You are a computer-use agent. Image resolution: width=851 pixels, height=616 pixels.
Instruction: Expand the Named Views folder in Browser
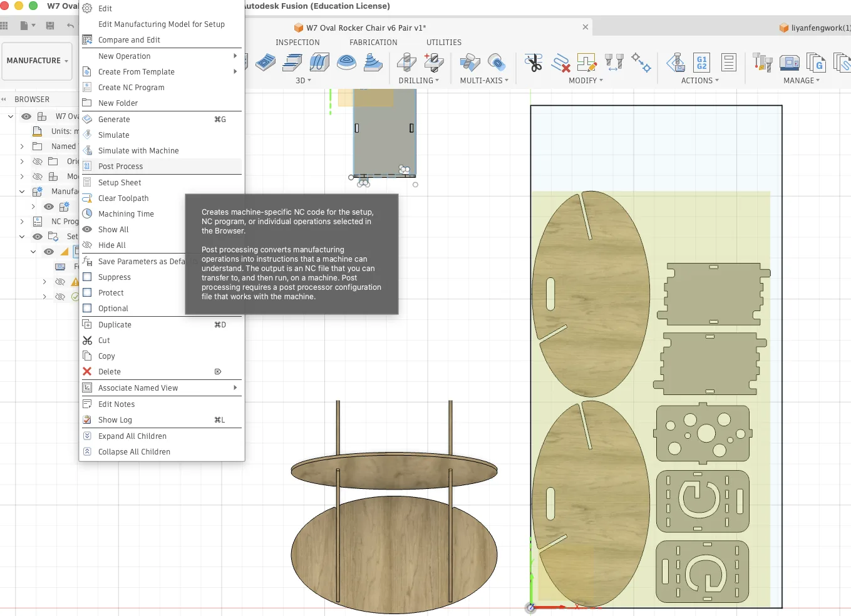click(22, 146)
